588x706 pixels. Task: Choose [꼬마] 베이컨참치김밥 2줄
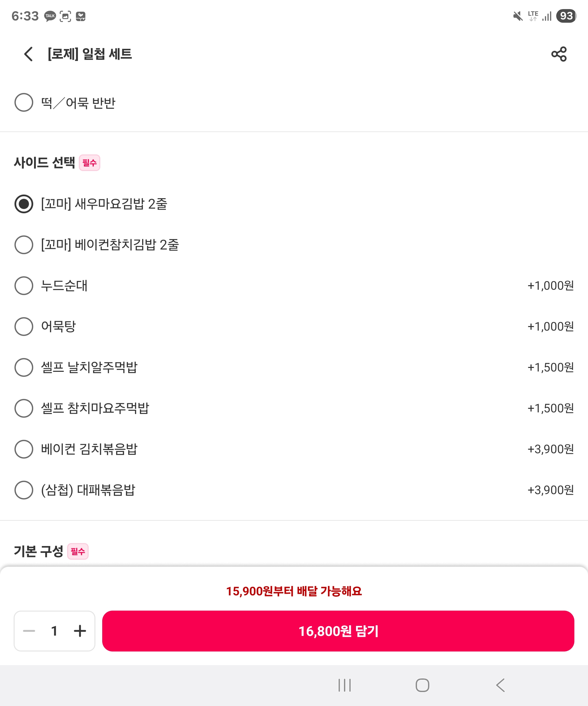pos(24,245)
